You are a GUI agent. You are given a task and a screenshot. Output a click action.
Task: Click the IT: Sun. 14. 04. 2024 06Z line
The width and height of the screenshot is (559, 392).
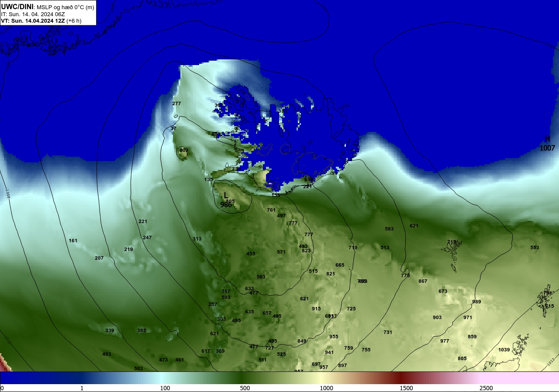(x=33, y=14)
